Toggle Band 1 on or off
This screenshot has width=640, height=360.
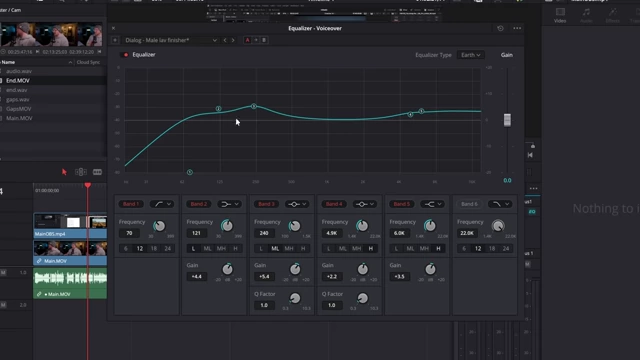click(x=131, y=204)
